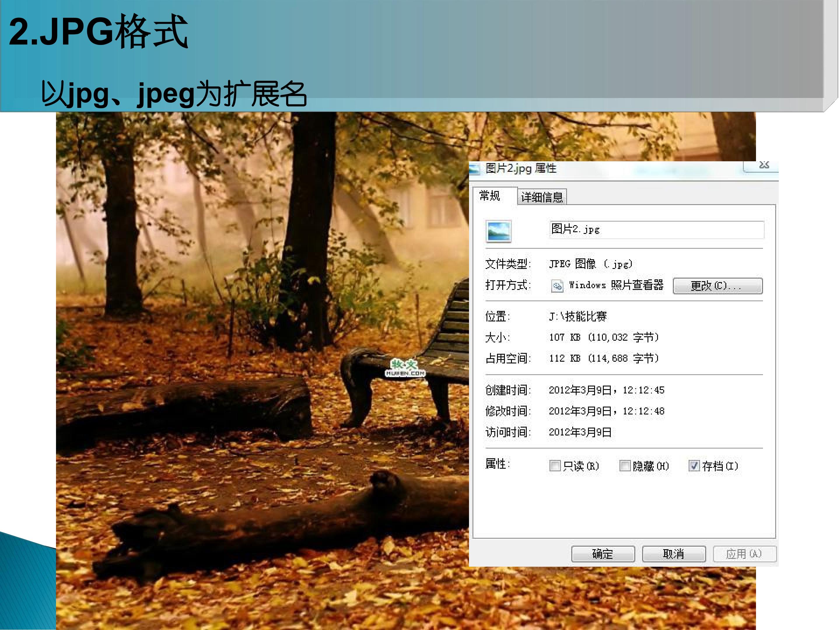Click the 以jpg、jpeg为扩展名 subtitle text
This screenshot has width=840, height=630.
[174, 94]
